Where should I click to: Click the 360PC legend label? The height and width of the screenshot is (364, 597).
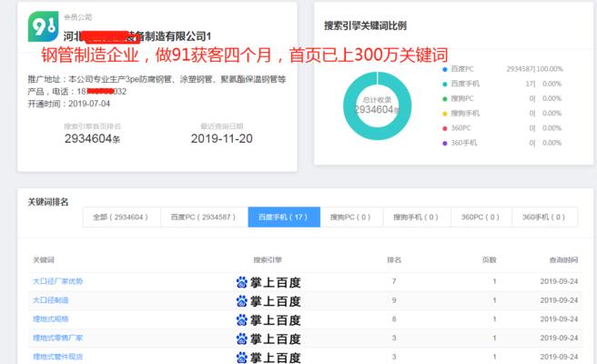[460, 128]
